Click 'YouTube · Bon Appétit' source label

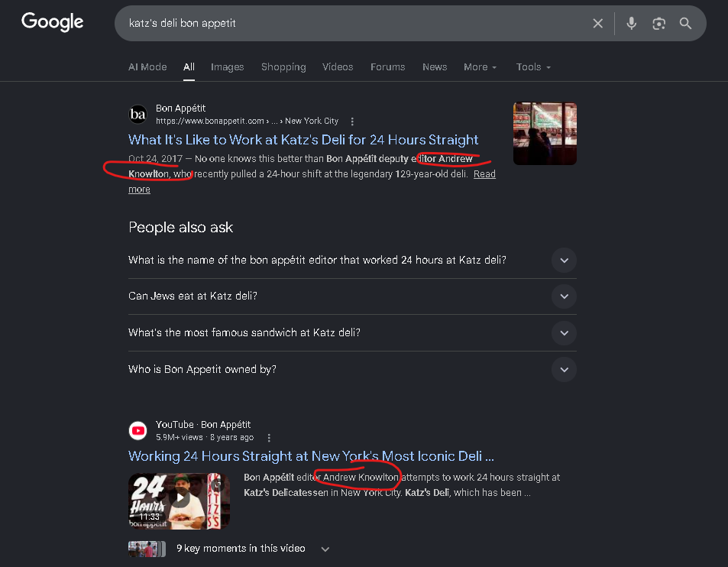coord(203,424)
